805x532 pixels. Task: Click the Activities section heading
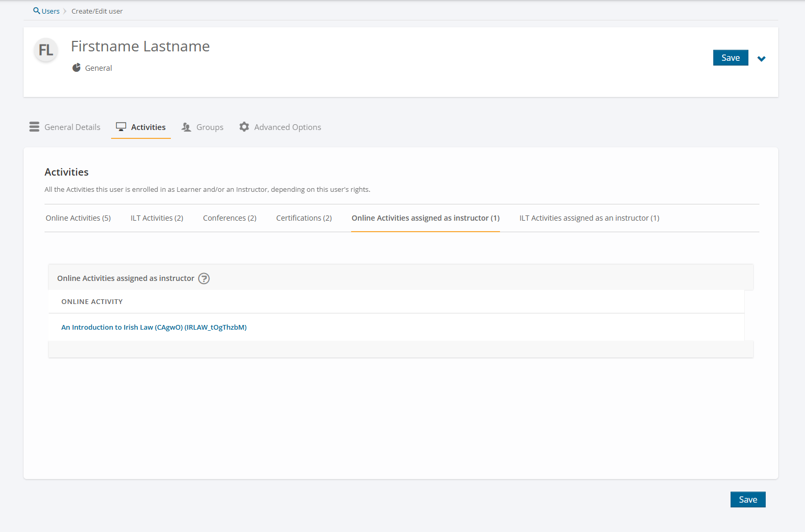pos(67,172)
